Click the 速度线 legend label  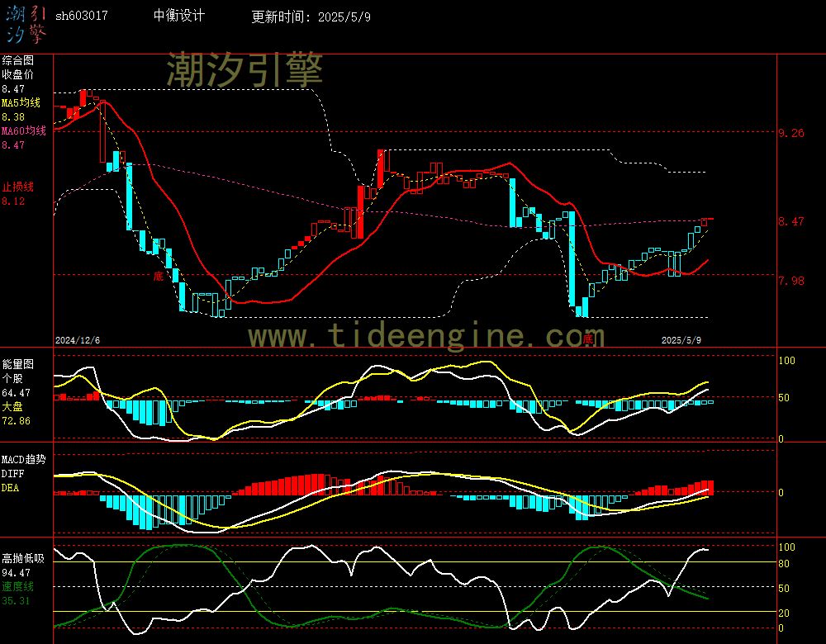(18, 586)
